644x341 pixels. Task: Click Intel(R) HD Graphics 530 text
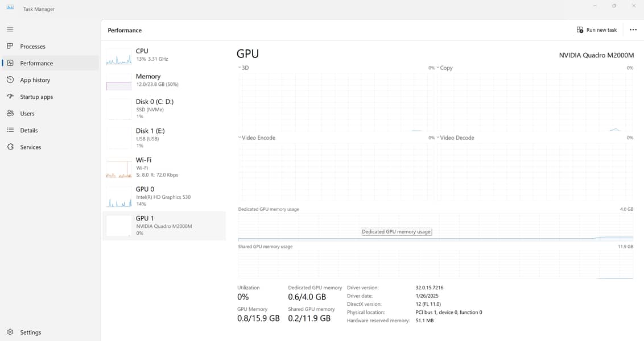click(x=163, y=197)
